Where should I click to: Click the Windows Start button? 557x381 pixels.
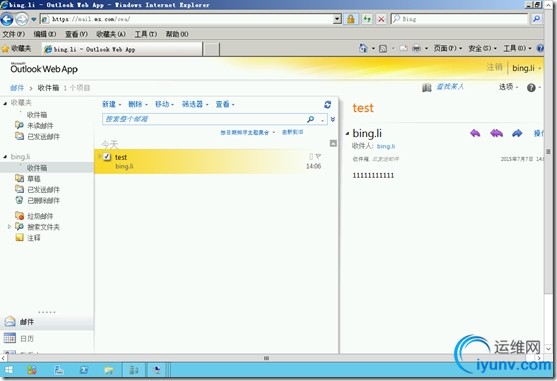[9, 370]
